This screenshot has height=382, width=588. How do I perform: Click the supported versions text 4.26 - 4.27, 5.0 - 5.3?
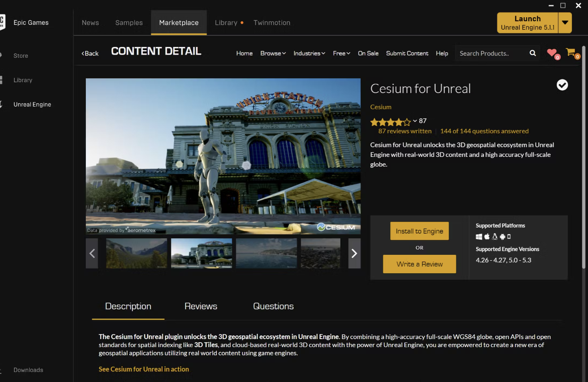point(503,260)
